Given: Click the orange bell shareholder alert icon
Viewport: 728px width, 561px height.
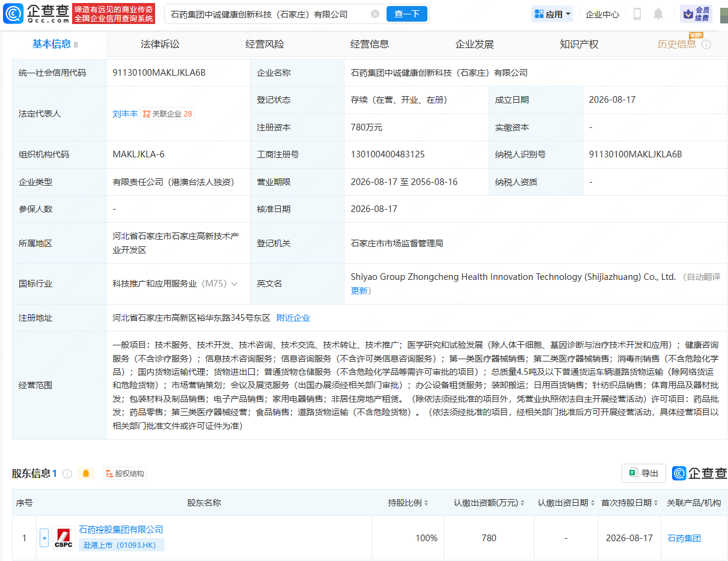Looking at the screenshot, I should pyautogui.click(x=86, y=473).
